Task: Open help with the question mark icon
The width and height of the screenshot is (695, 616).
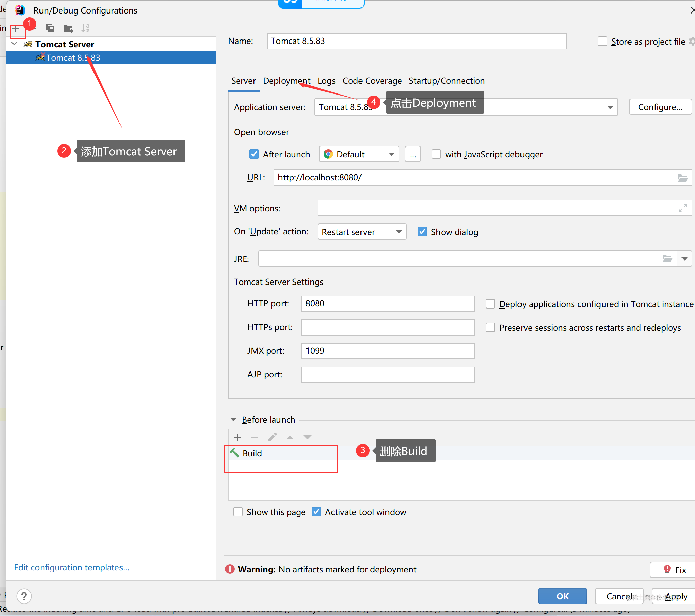Action: [x=24, y=596]
